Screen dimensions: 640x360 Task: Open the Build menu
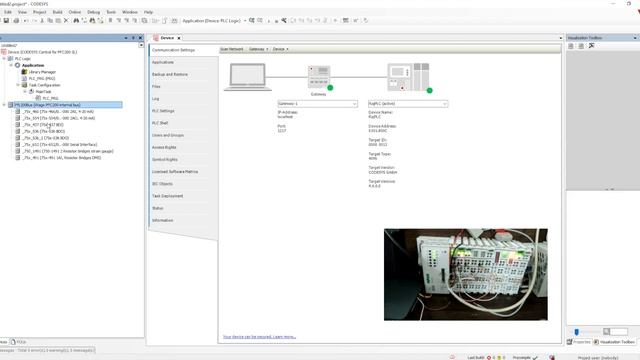58,12
